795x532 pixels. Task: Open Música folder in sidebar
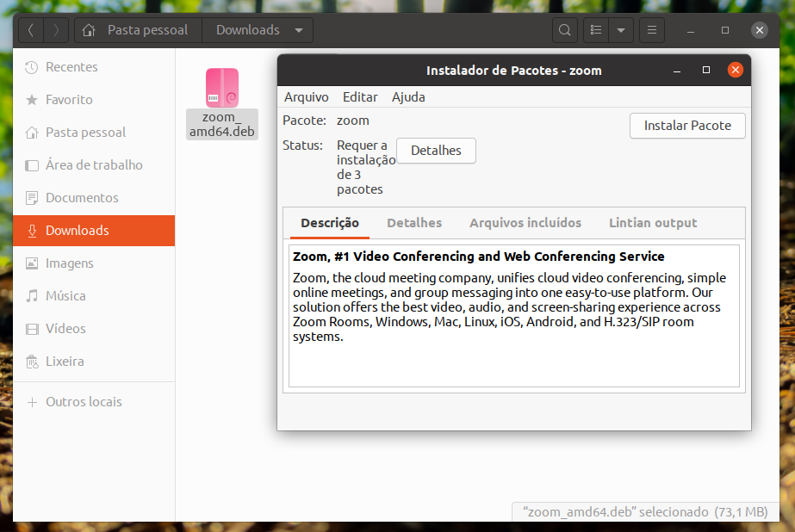coord(94,296)
